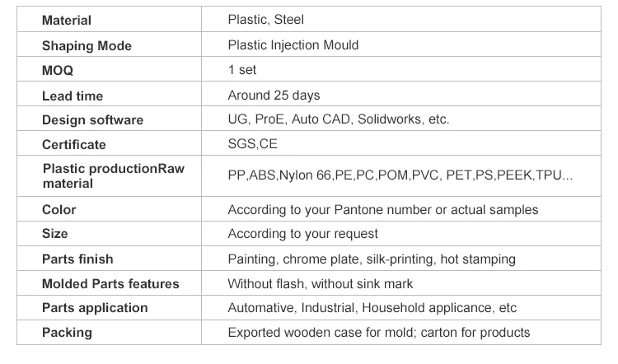
Task: Click the Material row label
Action: coord(67,20)
